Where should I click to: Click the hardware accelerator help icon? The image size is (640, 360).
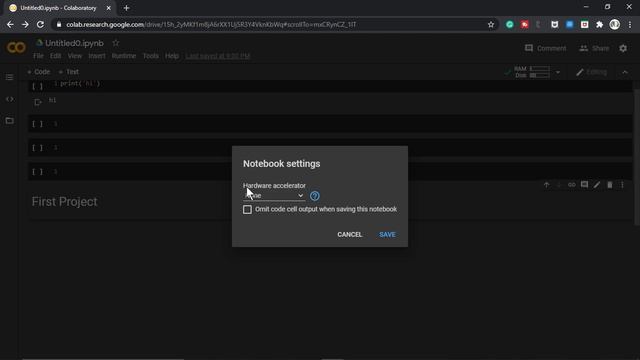pos(314,196)
